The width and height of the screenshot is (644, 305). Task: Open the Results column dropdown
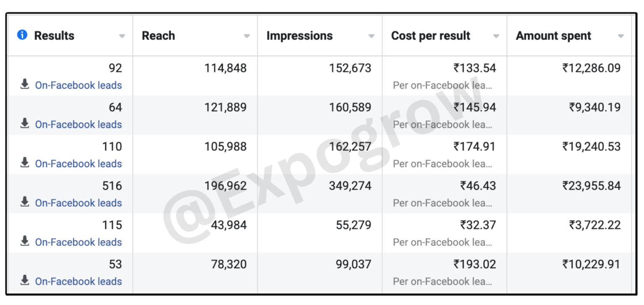[122, 36]
